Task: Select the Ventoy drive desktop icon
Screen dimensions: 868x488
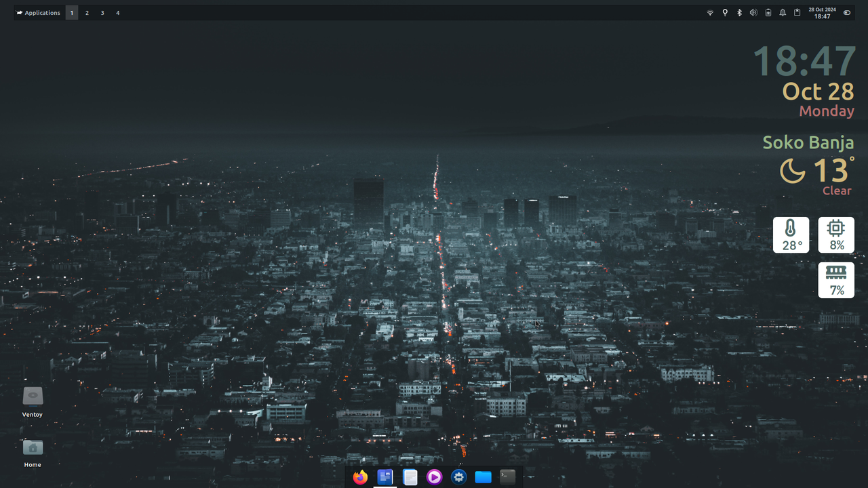Action: click(x=33, y=401)
